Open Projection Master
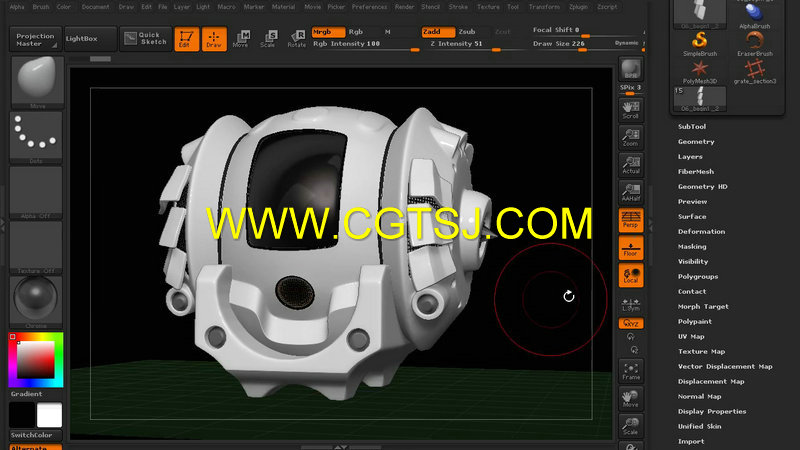Screen dimensions: 800x450 (36, 39)
